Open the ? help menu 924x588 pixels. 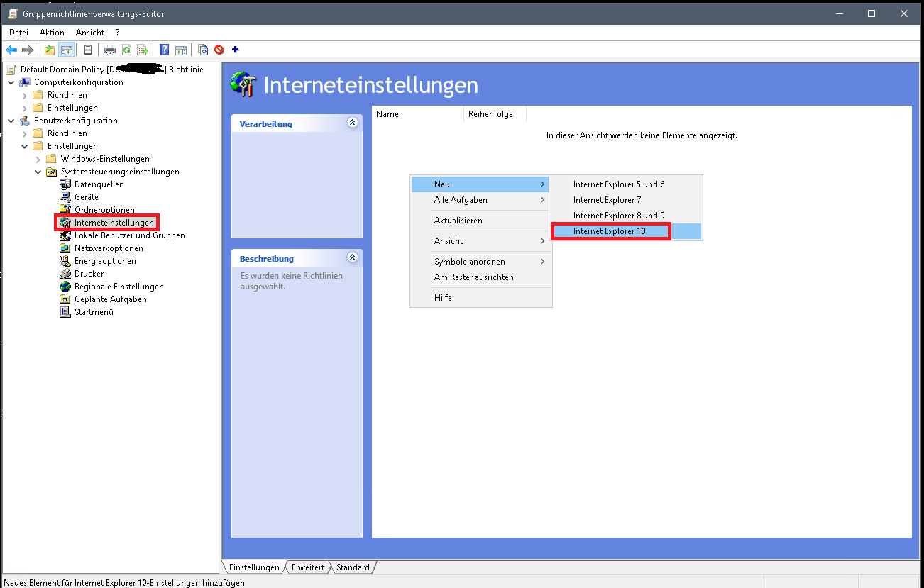pyautogui.click(x=117, y=33)
